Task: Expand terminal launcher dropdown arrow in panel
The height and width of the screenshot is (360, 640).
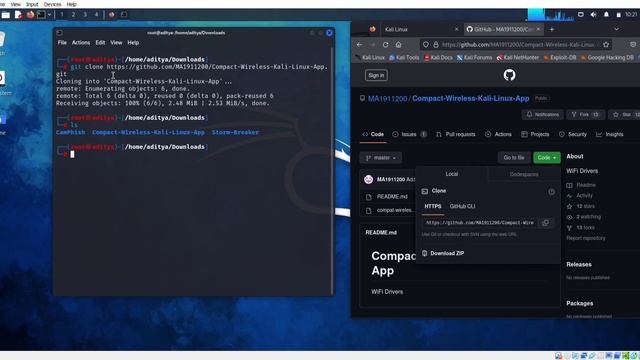Action: click(x=49, y=15)
